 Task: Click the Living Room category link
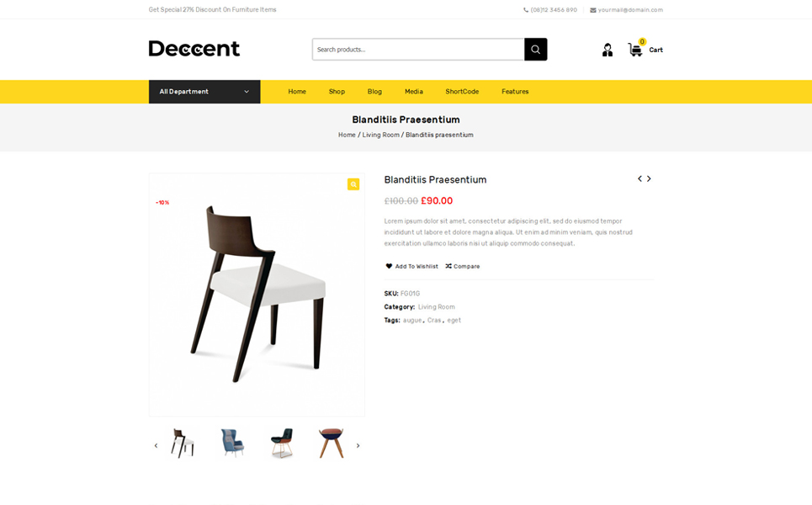(x=437, y=306)
